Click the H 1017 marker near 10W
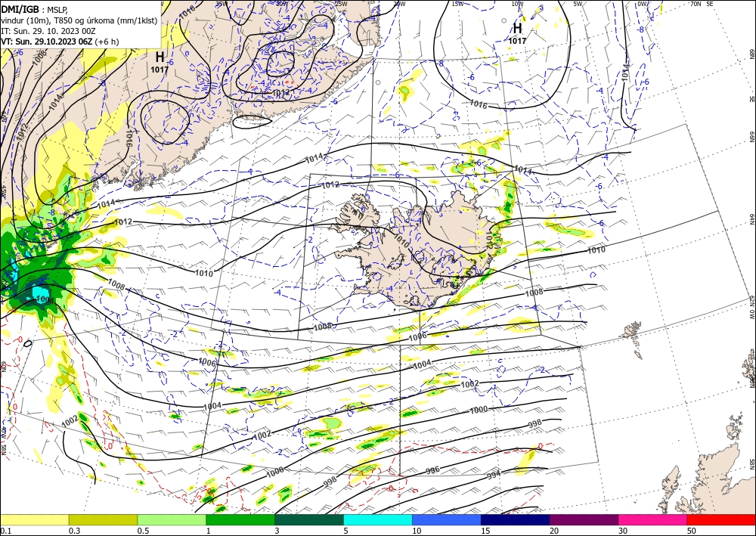 (x=517, y=33)
